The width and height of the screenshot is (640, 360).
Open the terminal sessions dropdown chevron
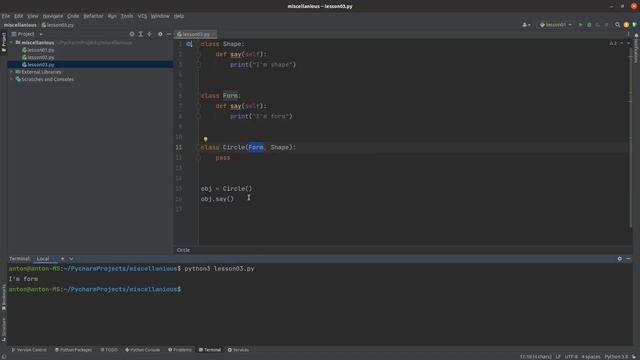coord(71,259)
